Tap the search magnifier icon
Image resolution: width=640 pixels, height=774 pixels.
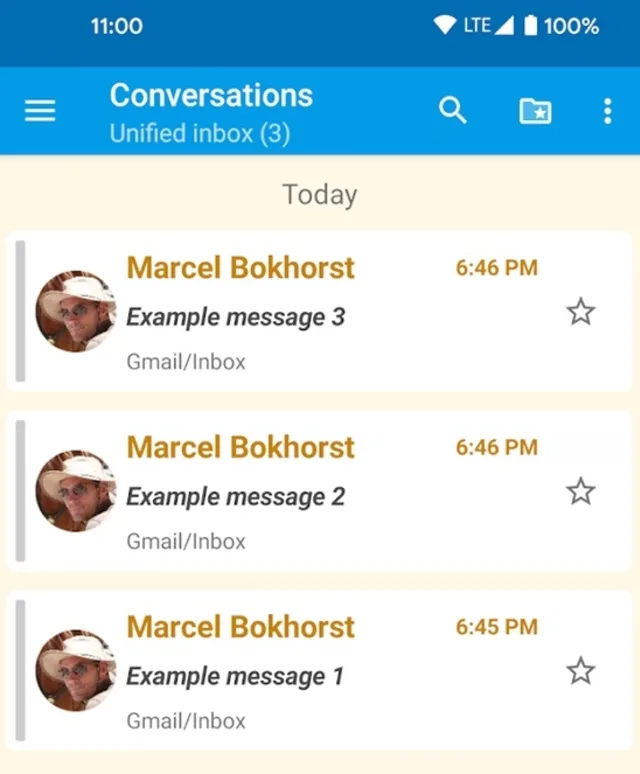tap(453, 111)
